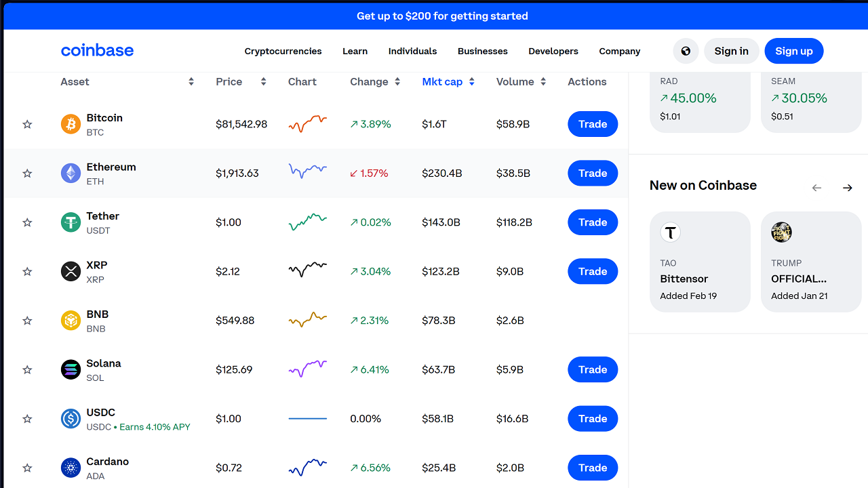The height and width of the screenshot is (488, 868).
Task: Star Tether for the watchlist
Action: pyautogui.click(x=27, y=222)
